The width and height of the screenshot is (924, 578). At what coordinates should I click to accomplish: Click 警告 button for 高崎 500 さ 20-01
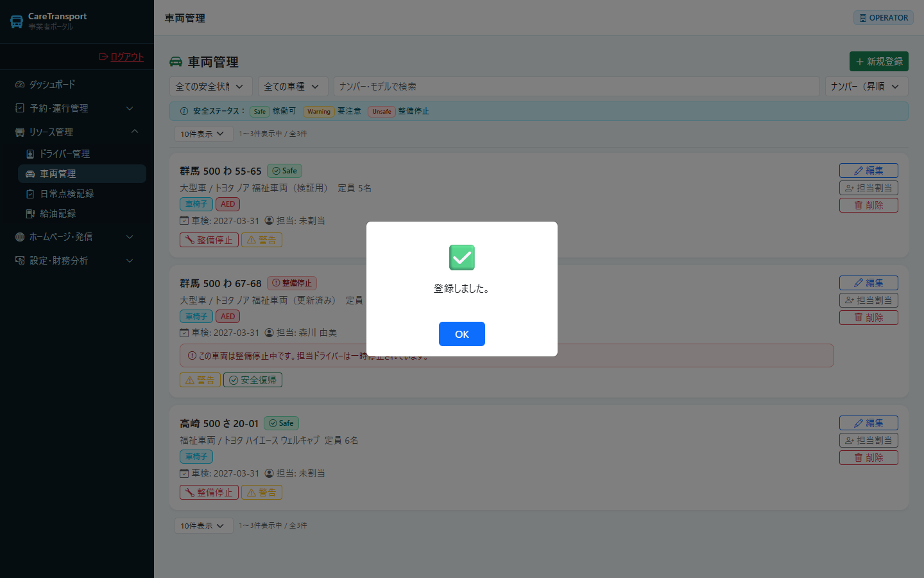pyautogui.click(x=262, y=492)
